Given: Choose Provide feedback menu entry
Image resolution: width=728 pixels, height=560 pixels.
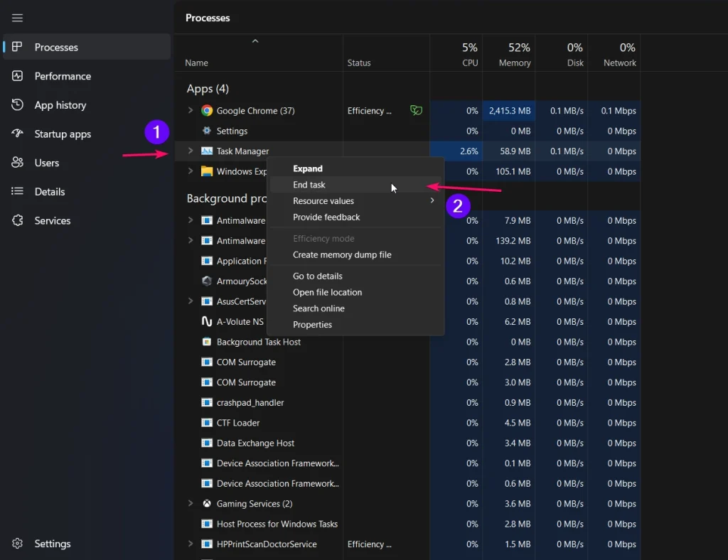Looking at the screenshot, I should coord(355,217).
